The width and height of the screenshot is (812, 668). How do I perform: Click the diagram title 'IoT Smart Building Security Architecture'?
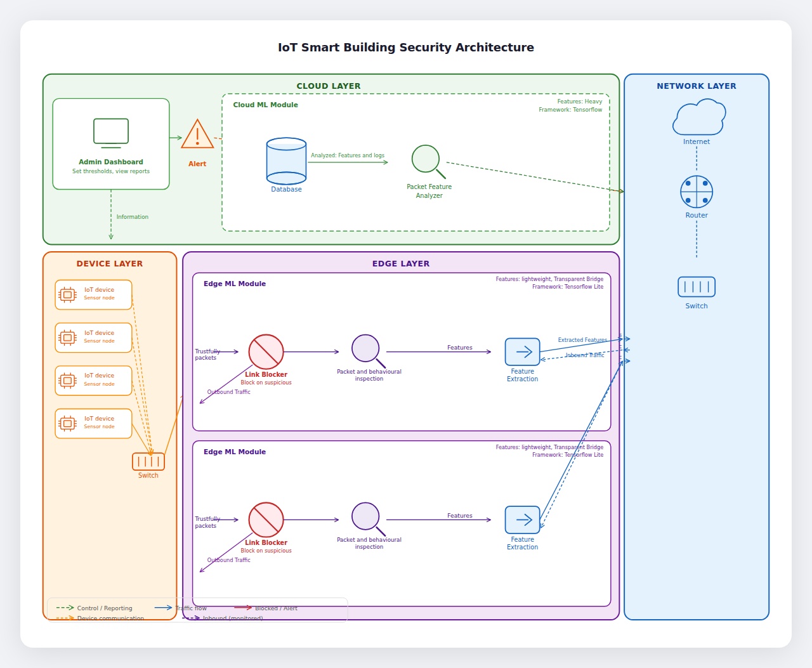tap(406, 48)
